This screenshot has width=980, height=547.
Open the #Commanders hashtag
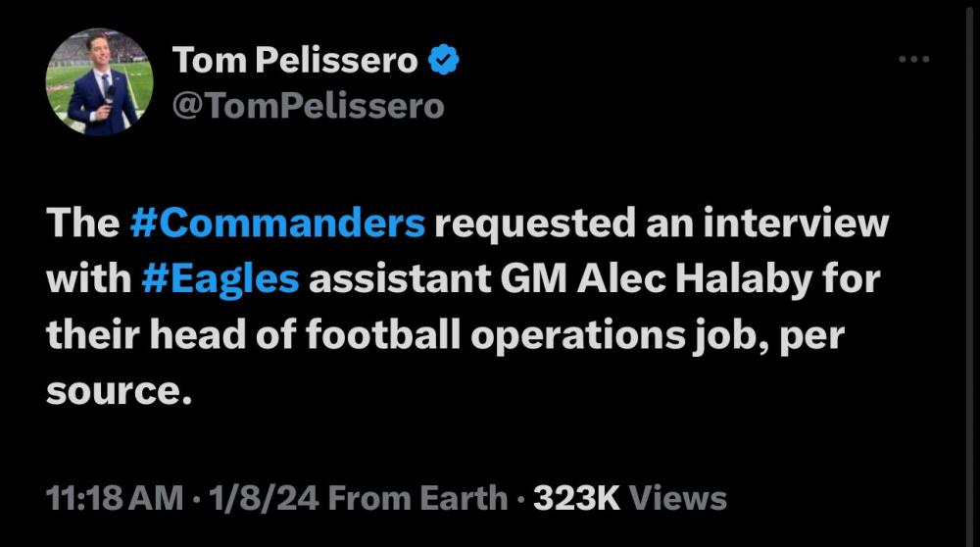(277, 224)
